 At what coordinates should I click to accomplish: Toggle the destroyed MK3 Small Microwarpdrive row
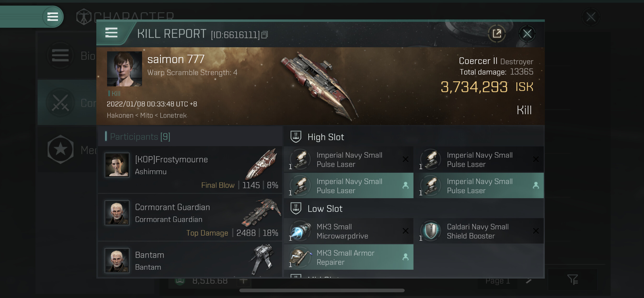(349, 231)
